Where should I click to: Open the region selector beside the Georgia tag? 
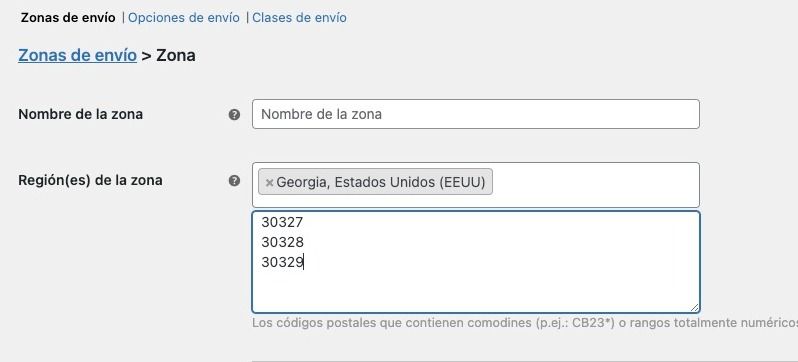[595, 184]
